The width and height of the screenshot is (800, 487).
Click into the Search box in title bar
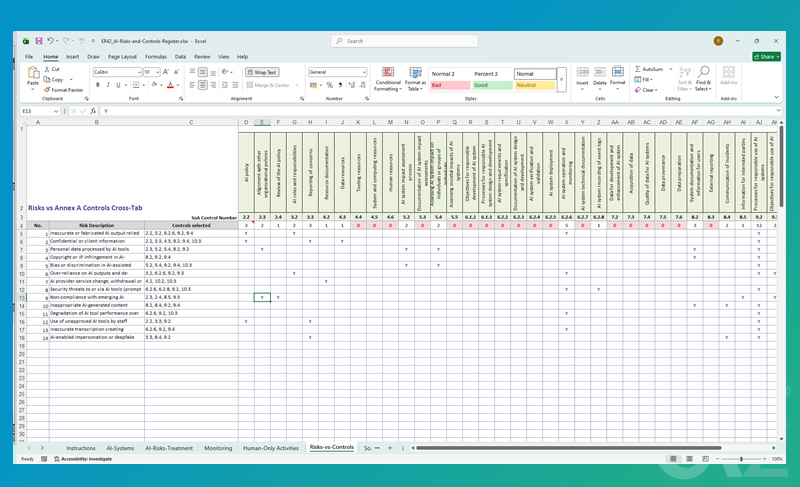(404, 41)
